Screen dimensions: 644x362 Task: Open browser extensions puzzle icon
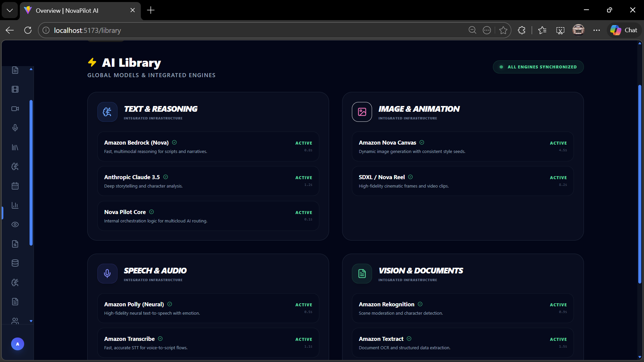(x=521, y=30)
